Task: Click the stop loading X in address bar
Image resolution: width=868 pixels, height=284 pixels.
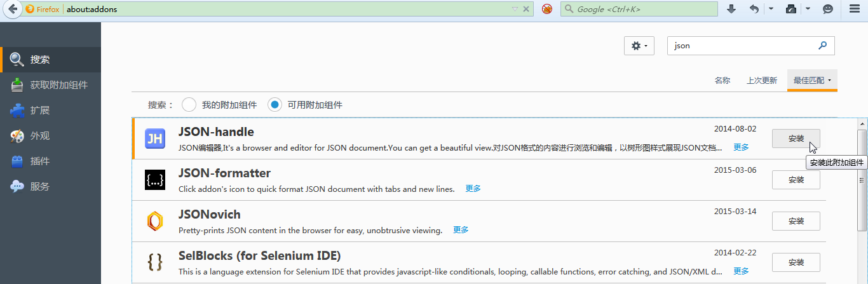Action: tap(526, 10)
